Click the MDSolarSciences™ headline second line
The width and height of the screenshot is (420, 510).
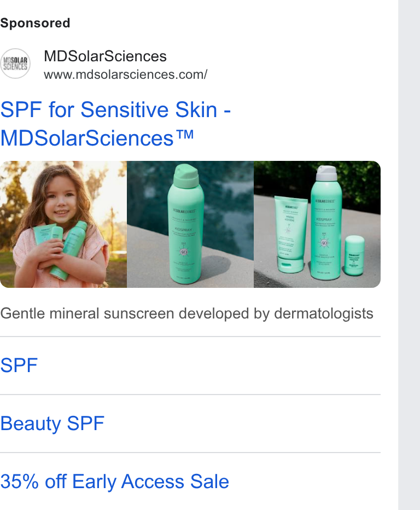point(97,138)
